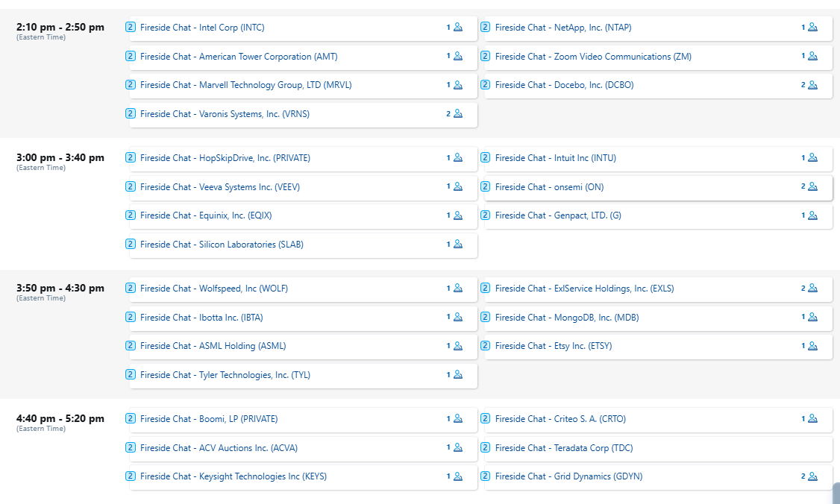Click the attendee icon for Criteo S. A. (CRTO)
The image size is (840, 504).
(x=812, y=418)
